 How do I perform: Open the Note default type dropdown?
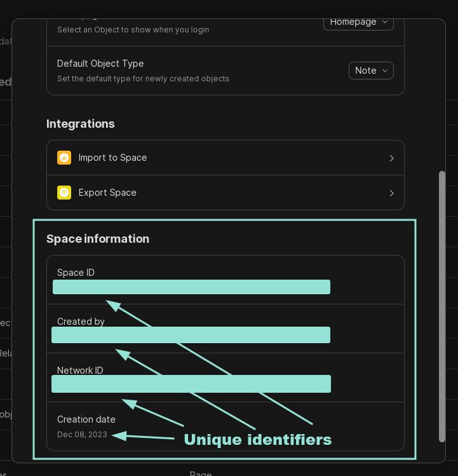[x=371, y=71]
